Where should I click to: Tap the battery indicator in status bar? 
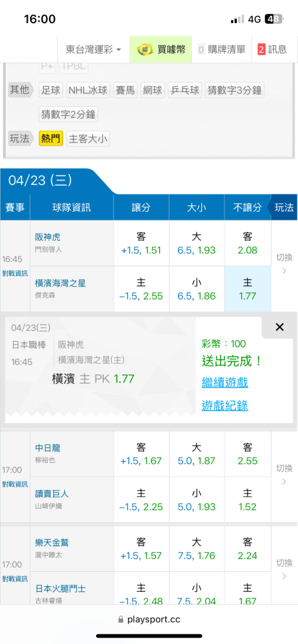pyautogui.click(x=273, y=19)
